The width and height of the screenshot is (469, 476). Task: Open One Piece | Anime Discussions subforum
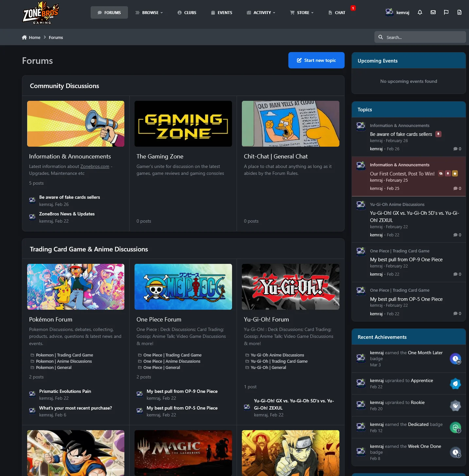tap(172, 361)
